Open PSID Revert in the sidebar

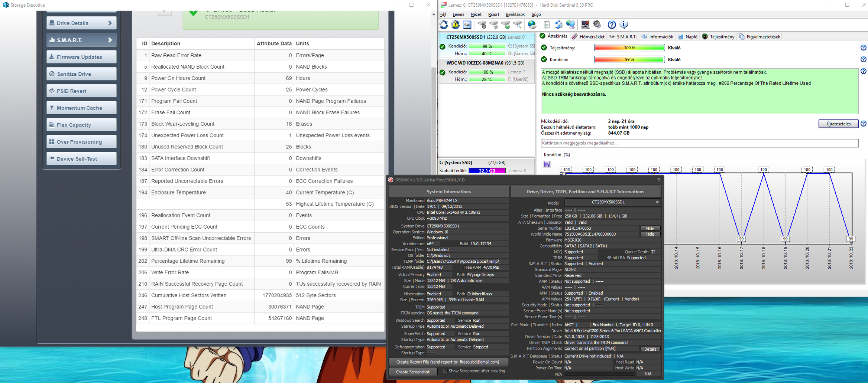point(81,91)
